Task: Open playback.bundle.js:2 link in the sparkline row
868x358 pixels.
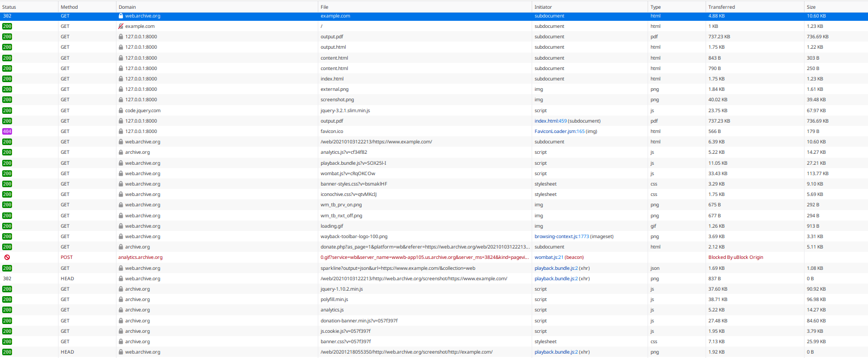Action: pyautogui.click(x=556, y=268)
